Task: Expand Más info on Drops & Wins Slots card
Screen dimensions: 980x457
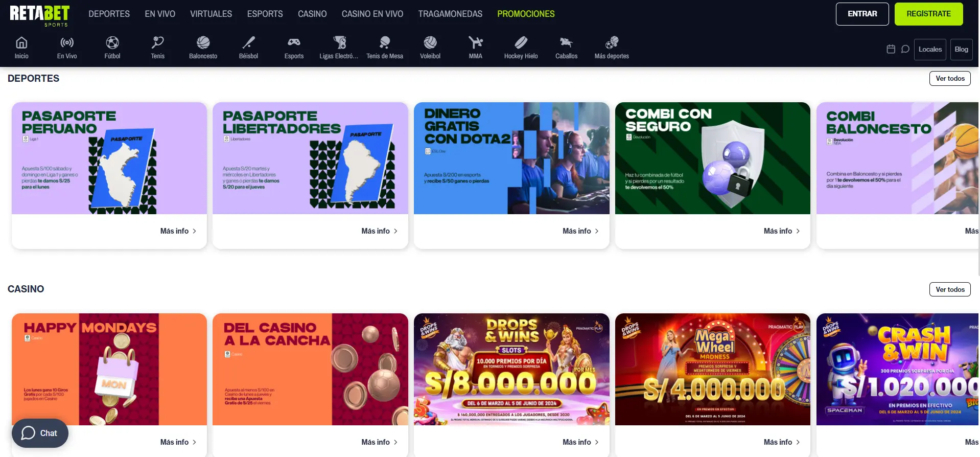Action: (x=580, y=442)
